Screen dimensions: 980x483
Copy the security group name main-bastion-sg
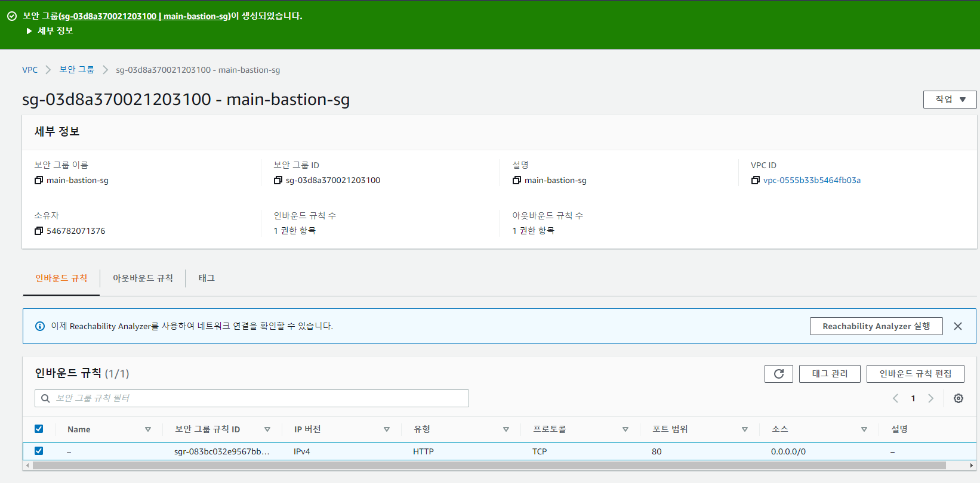[39, 180]
